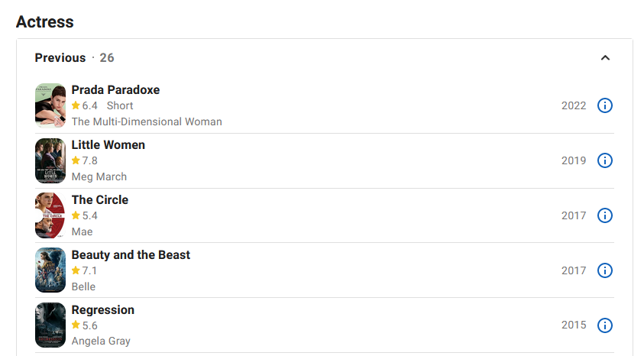This screenshot has height=356, width=644.
Task: Open the Little Women poster thumbnail
Action: coord(50,160)
